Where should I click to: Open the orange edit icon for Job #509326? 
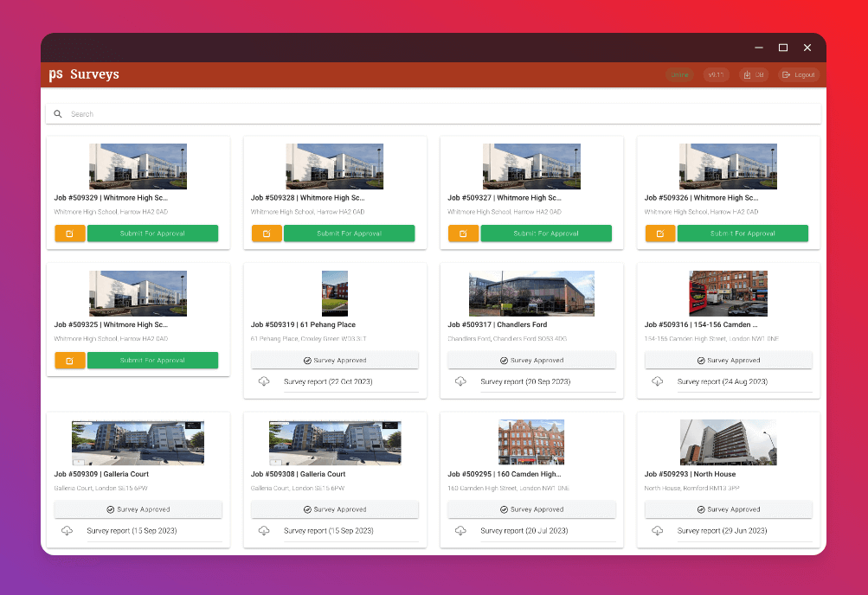click(x=659, y=234)
